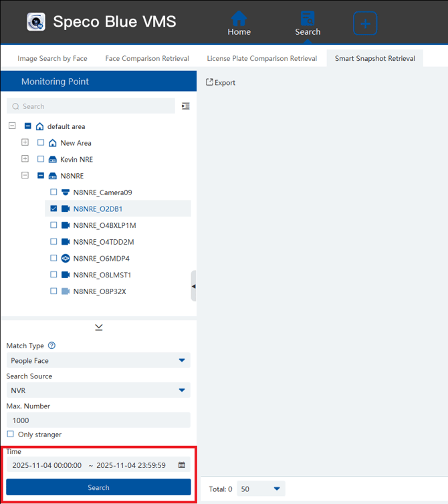This screenshot has height=504, width=448.
Task: Select N8NRE_O6MDP4 camera in tree
Action: point(101,258)
